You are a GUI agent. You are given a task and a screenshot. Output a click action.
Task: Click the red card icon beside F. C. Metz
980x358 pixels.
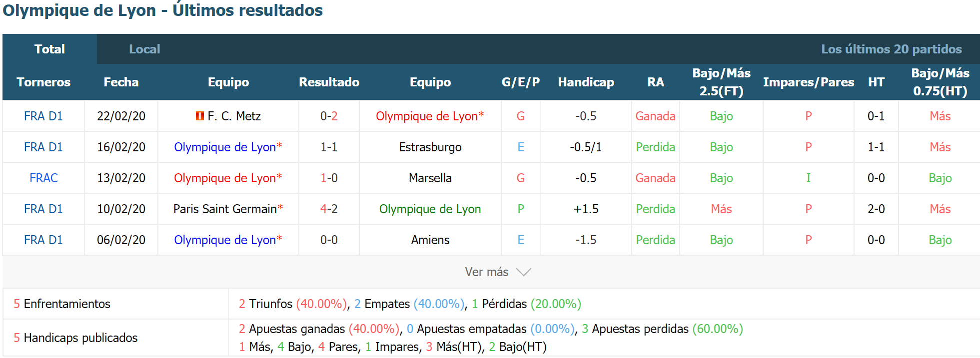coord(199,116)
